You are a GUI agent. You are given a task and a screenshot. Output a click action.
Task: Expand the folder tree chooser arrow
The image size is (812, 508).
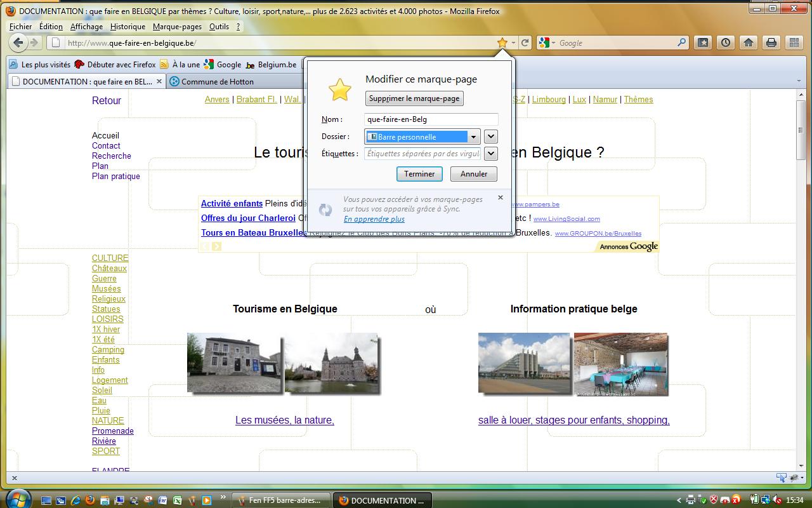490,137
